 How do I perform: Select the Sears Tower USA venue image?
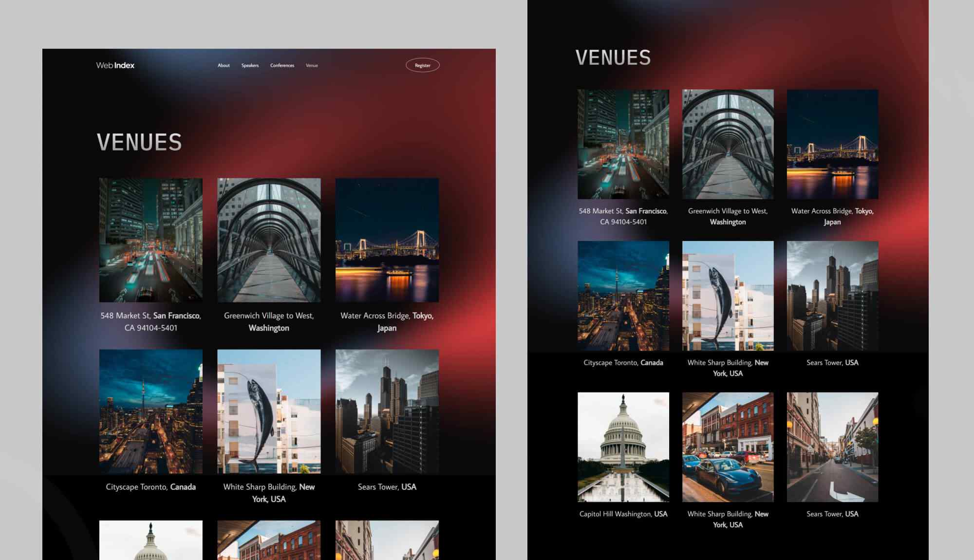pos(387,411)
